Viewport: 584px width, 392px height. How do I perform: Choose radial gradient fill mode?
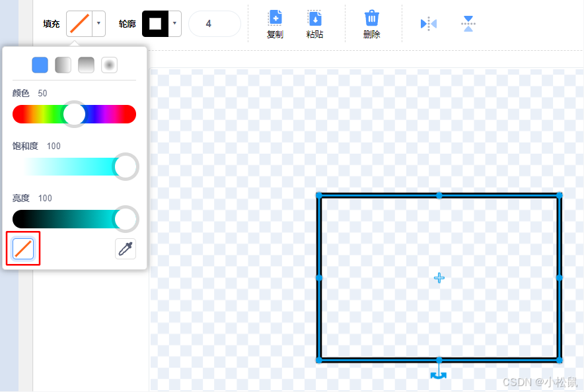coord(109,65)
